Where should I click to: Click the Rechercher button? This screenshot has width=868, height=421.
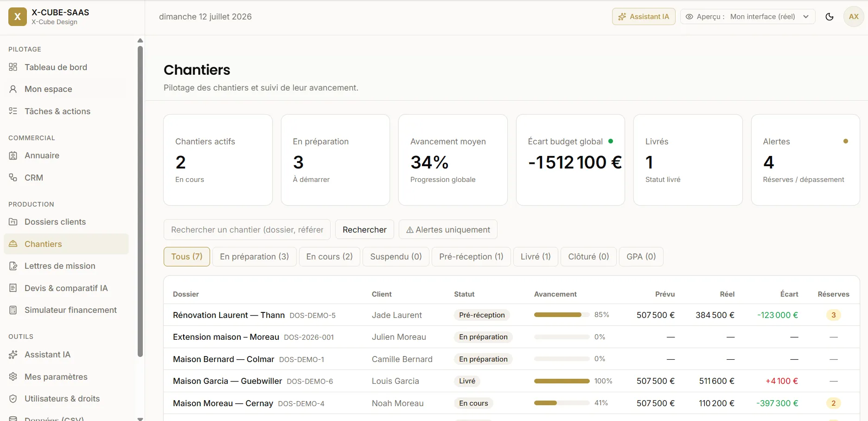click(x=364, y=230)
